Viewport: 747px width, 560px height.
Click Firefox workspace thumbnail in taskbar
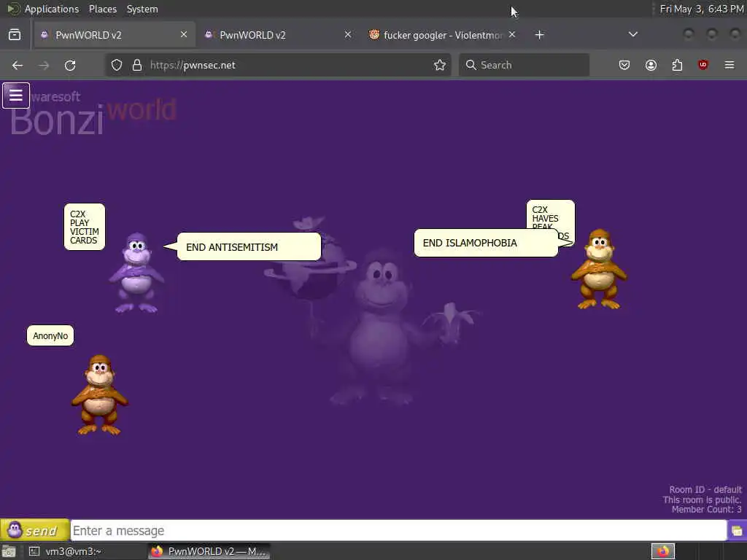[662, 551]
